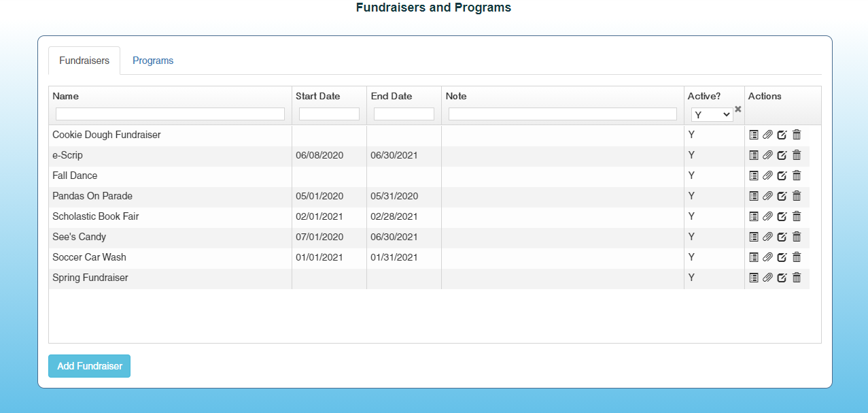Click the Note filter text field
The height and width of the screenshot is (413, 868).
click(x=562, y=114)
